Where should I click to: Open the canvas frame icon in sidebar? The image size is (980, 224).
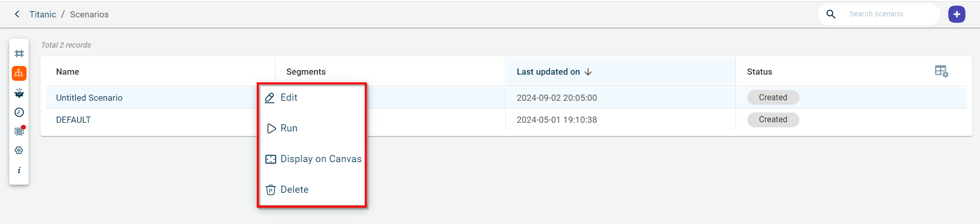19,54
